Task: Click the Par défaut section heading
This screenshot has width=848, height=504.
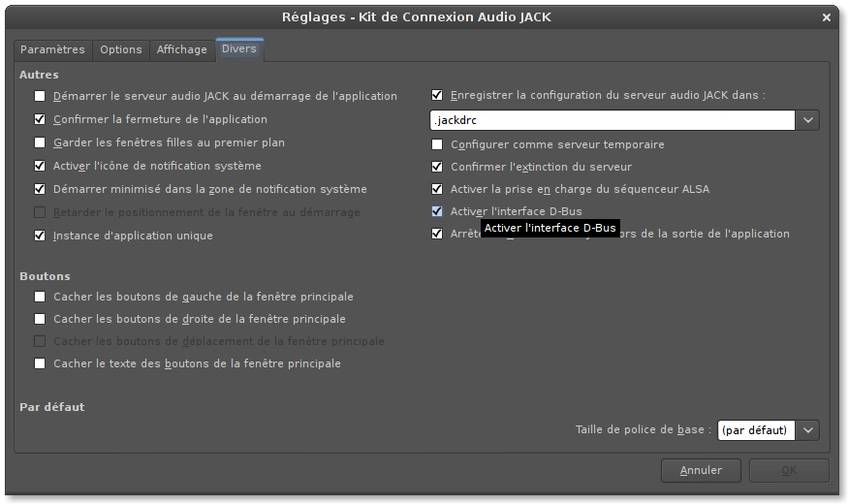Action: click(52, 407)
